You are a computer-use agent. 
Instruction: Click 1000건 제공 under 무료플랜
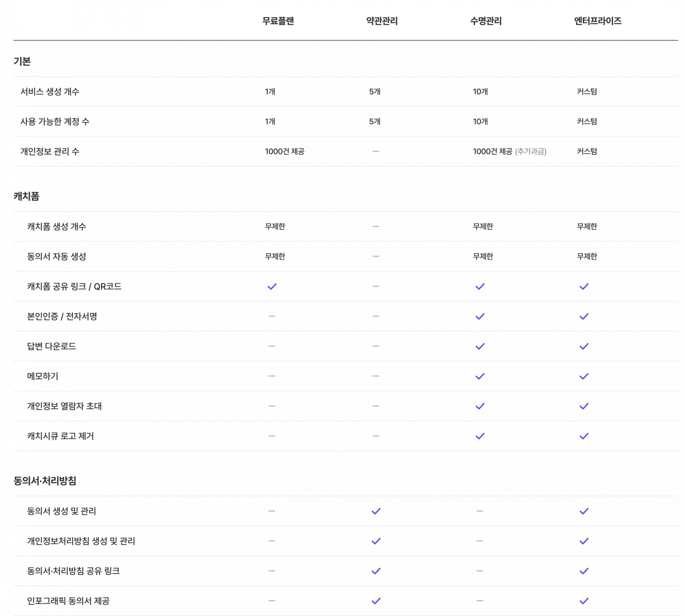point(284,152)
